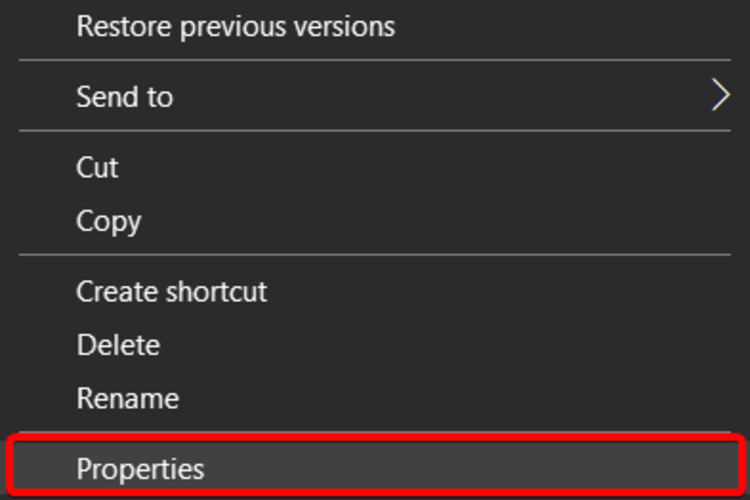Open Properties from the context menu
The image size is (750, 500).
tap(140, 468)
